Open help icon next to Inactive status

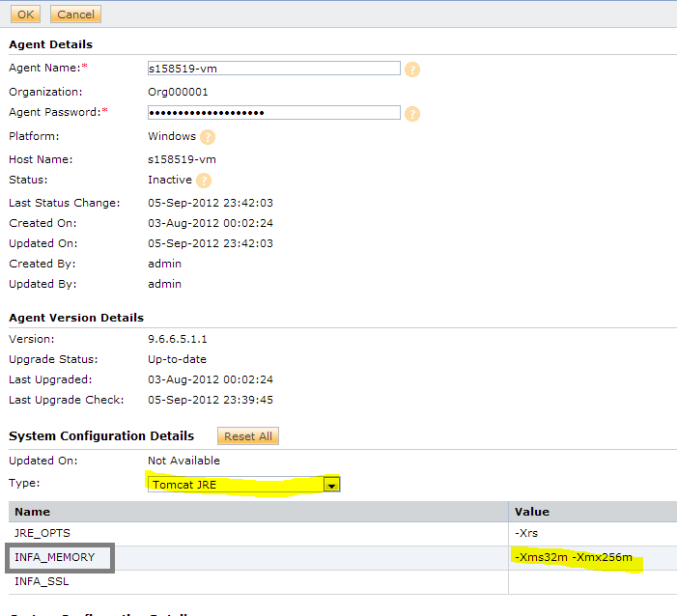click(204, 181)
